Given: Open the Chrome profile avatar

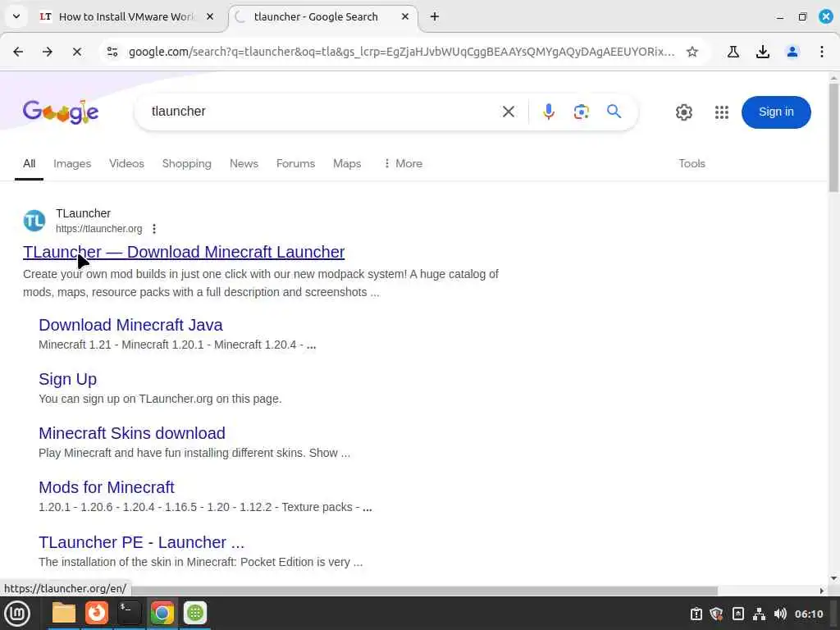Looking at the screenshot, I should (x=792, y=52).
